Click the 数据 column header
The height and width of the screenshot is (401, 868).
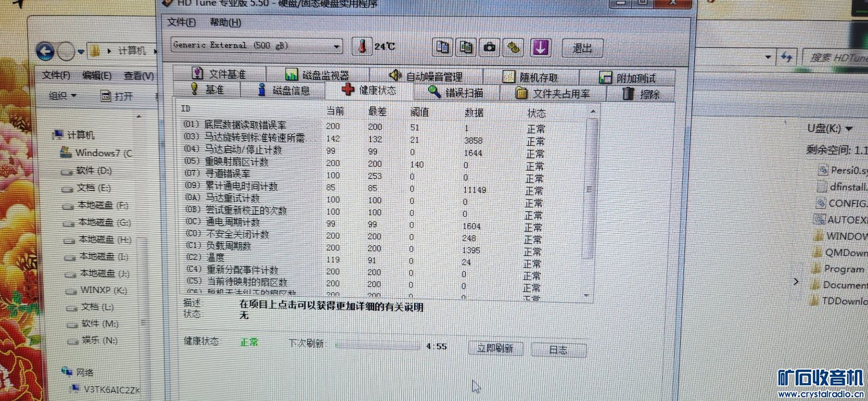coord(474,112)
